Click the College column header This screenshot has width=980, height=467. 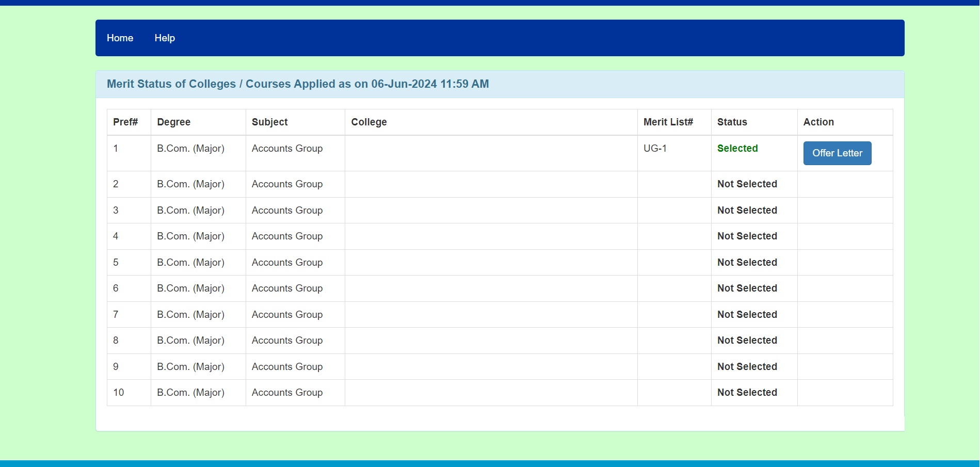point(368,122)
